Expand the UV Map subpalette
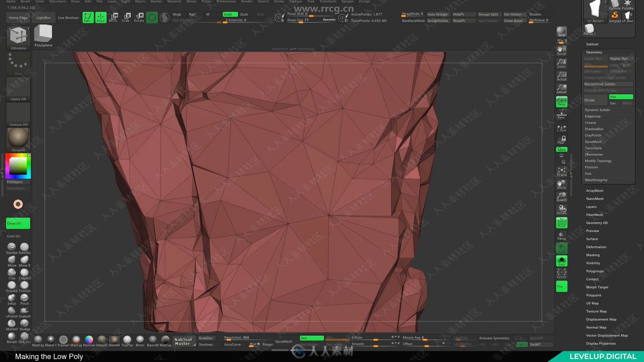The height and width of the screenshot is (362, 644). pos(592,303)
